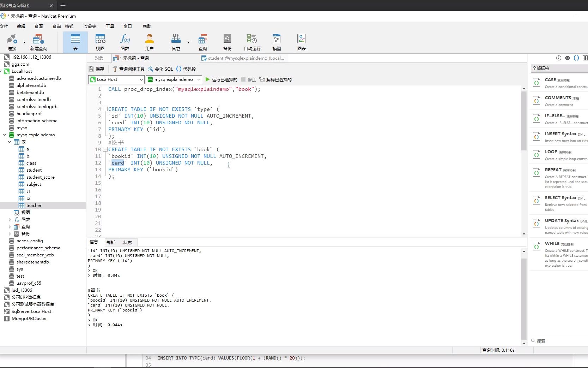Click the Model (模型) toolbar icon

coord(277,42)
